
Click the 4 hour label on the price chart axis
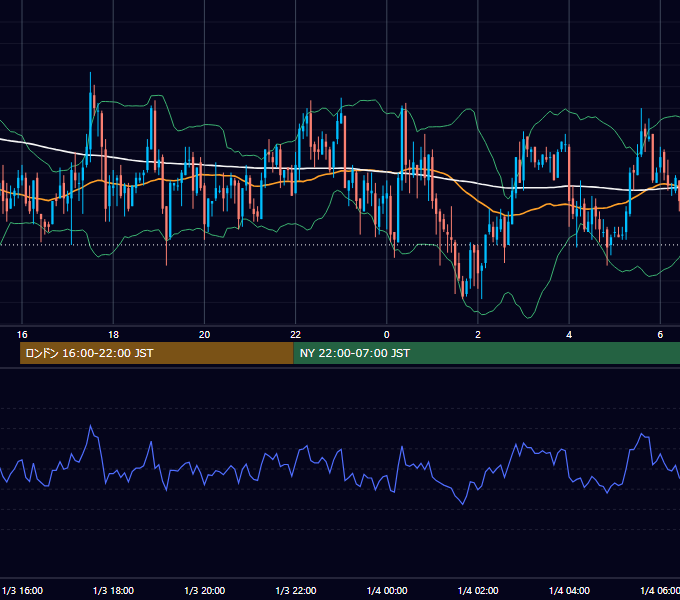(569, 335)
